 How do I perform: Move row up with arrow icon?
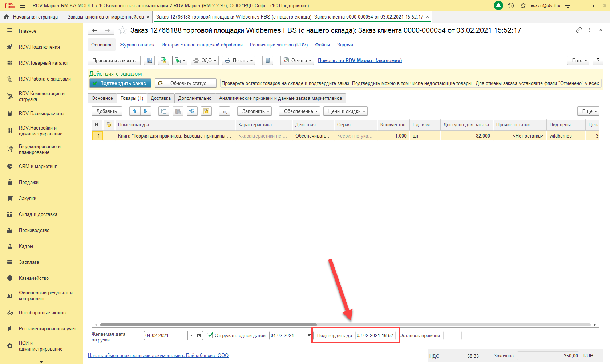point(135,111)
